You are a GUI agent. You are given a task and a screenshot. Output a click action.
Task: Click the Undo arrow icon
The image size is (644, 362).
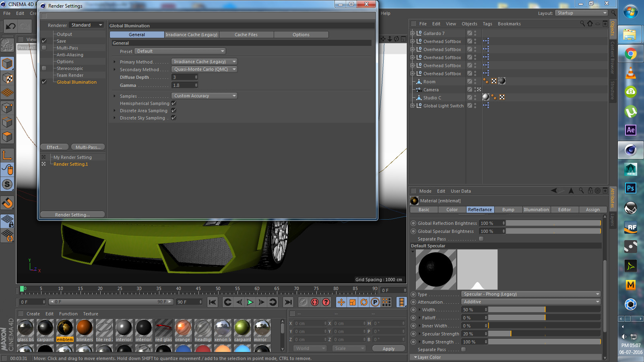pos(11,27)
